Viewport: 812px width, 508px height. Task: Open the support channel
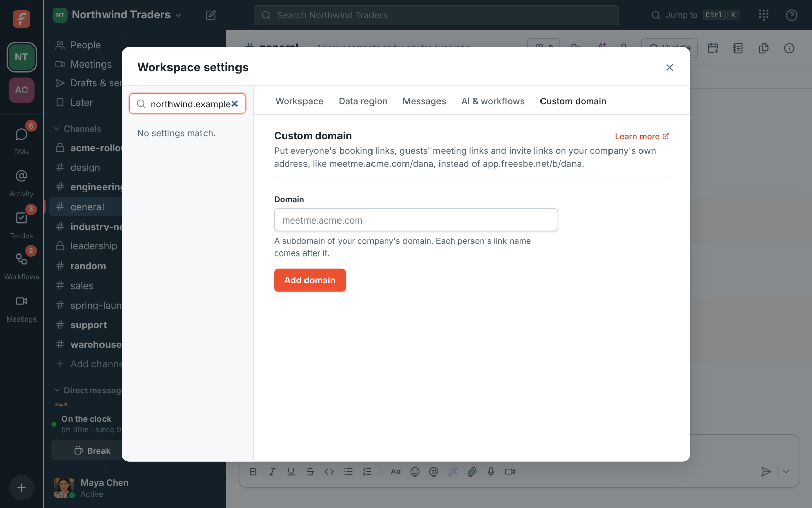[85, 325]
